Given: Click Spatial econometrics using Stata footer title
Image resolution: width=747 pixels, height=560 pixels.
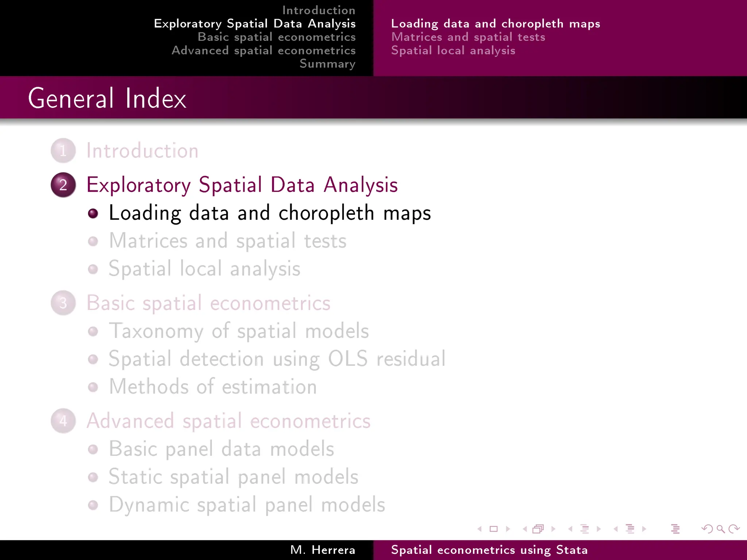Looking at the screenshot, I should point(489,550).
